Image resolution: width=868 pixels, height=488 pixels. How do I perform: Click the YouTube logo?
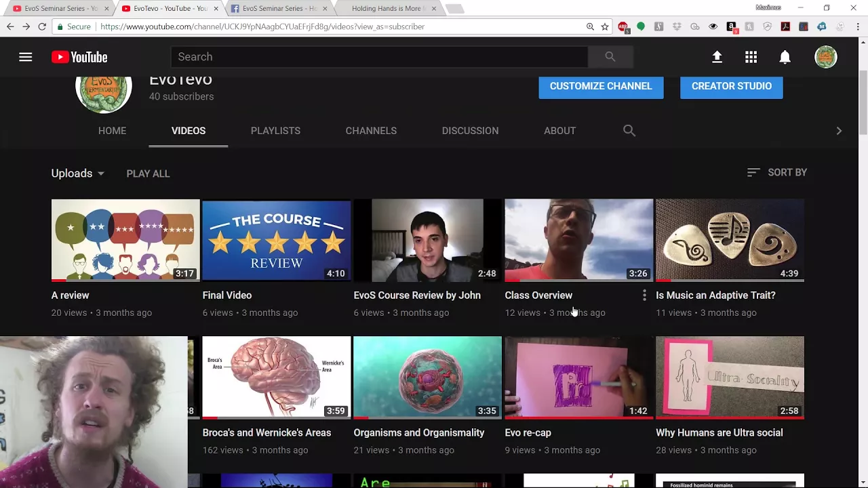pyautogui.click(x=79, y=57)
